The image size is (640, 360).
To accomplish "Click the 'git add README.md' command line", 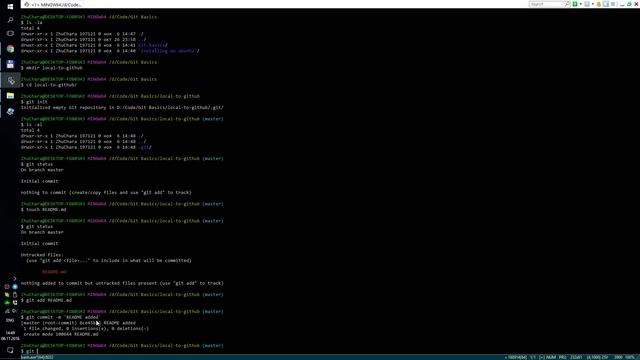I will 46,300.
